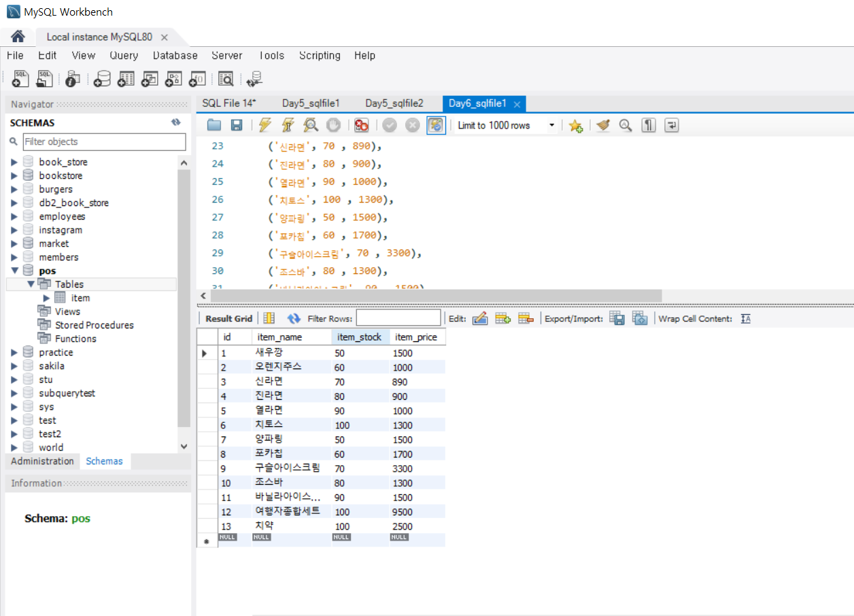The height and width of the screenshot is (616, 854).
Task: Toggle stop-on-error script execution
Action: pos(361,125)
